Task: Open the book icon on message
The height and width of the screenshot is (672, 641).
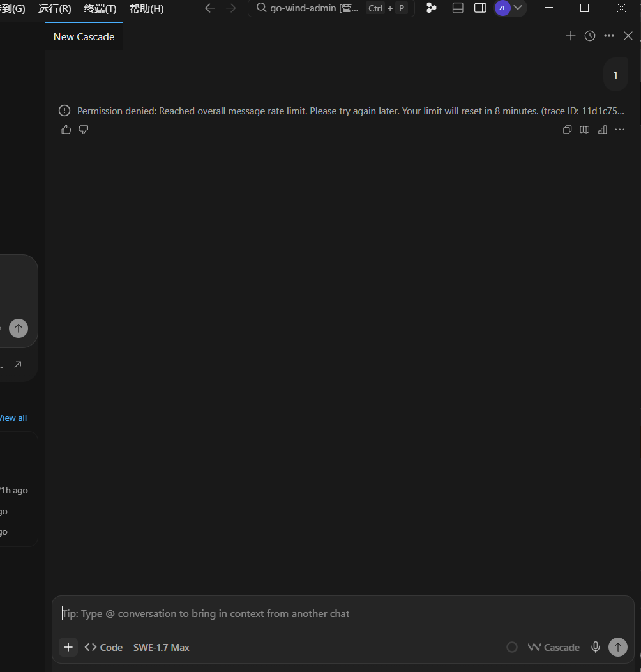Action: click(x=584, y=130)
